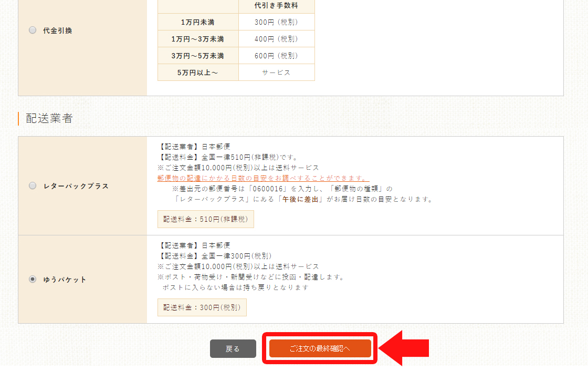Click the 代金引換 label text
Screen dimensions: 588x371
click(x=57, y=30)
